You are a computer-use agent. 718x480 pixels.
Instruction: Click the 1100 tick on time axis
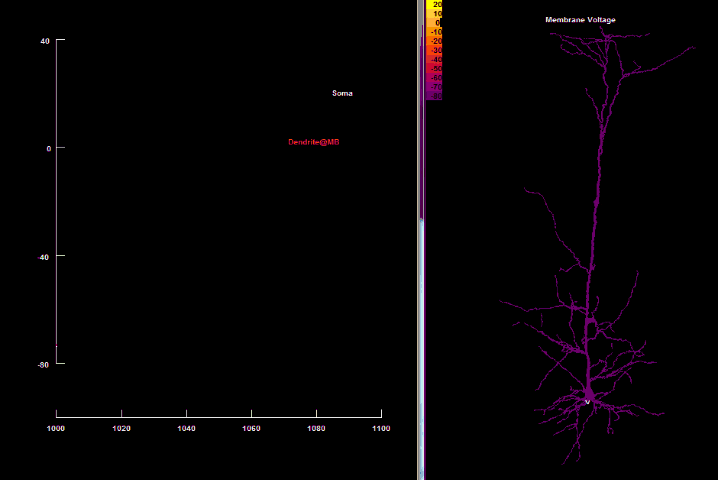[x=380, y=428]
